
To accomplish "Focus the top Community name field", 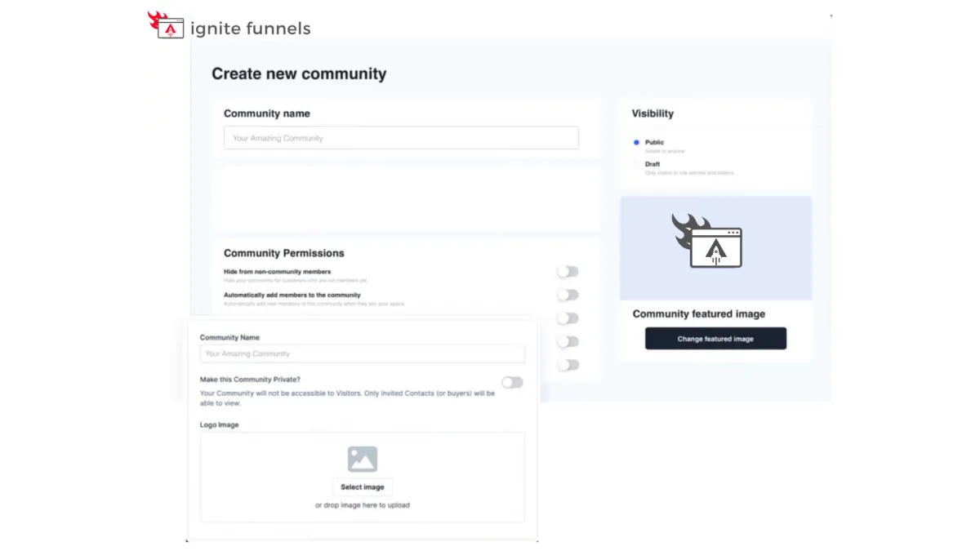I will [401, 138].
